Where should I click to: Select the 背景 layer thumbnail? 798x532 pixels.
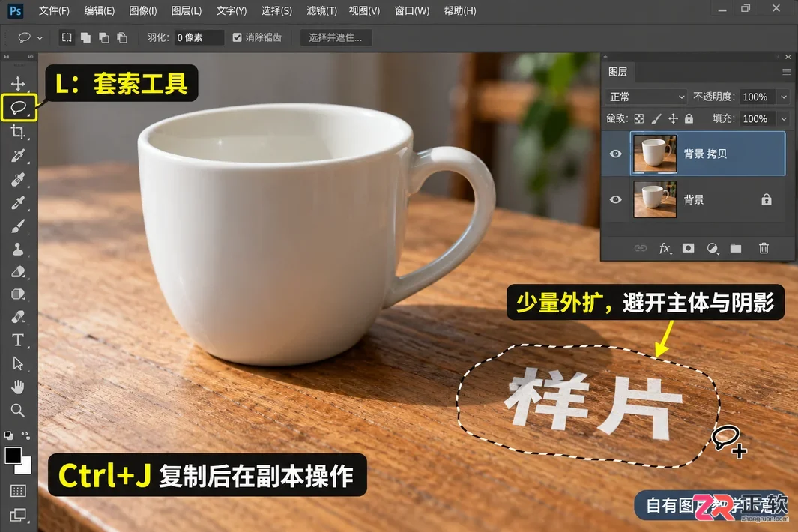(x=654, y=199)
